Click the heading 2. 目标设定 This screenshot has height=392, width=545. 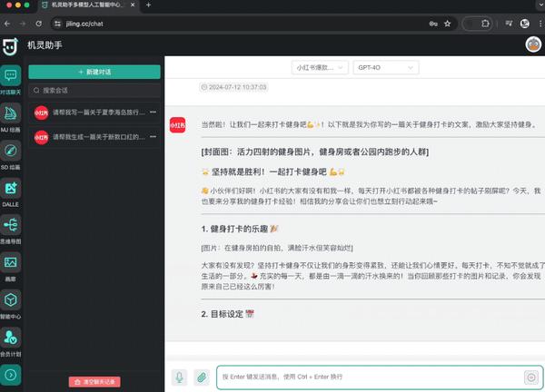pos(228,314)
